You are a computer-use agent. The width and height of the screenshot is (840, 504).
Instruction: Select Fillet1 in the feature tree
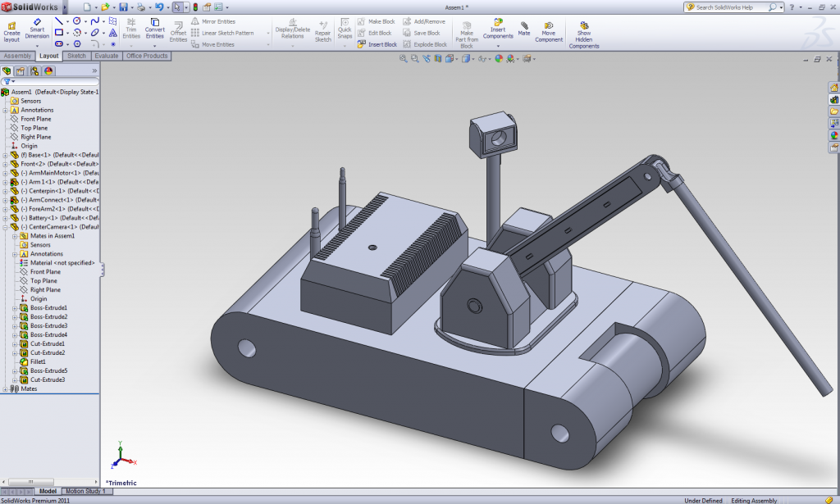click(38, 362)
